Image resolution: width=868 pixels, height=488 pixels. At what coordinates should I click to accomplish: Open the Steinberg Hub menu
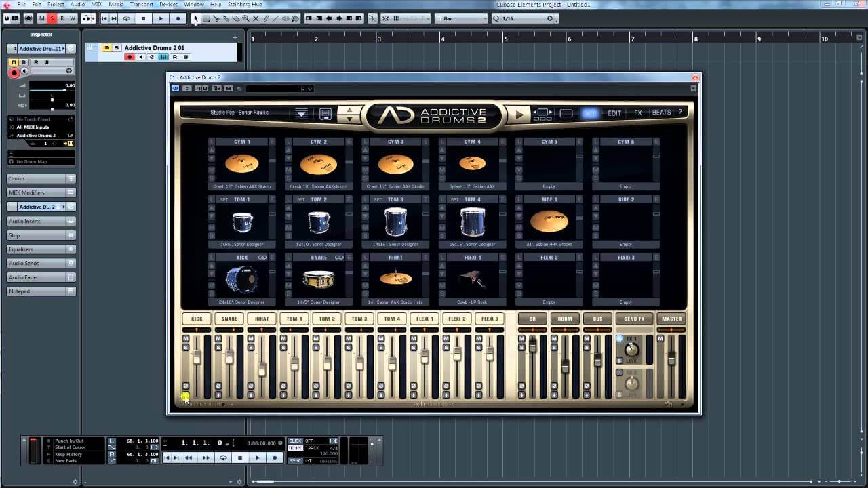(x=245, y=4)
